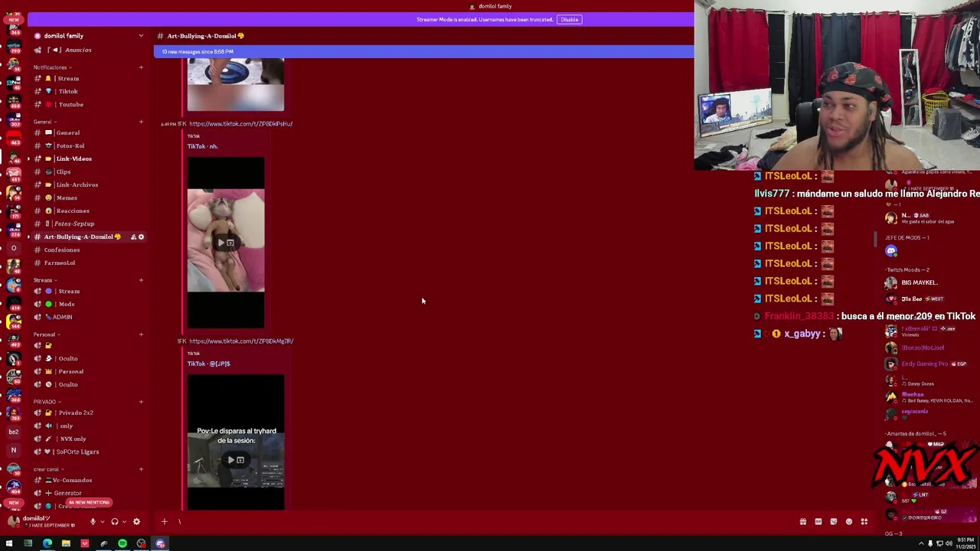This screenshot has width=980, height=551.
Task: Select the N server icon
Action: pyautogui.click(x=13, y=450)
